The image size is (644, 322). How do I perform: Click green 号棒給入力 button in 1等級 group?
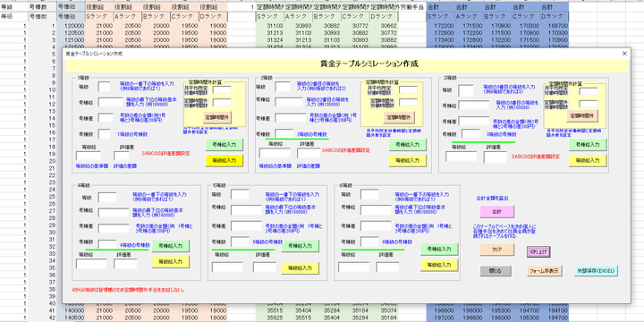pyautogui.click(x=225, y=145)
